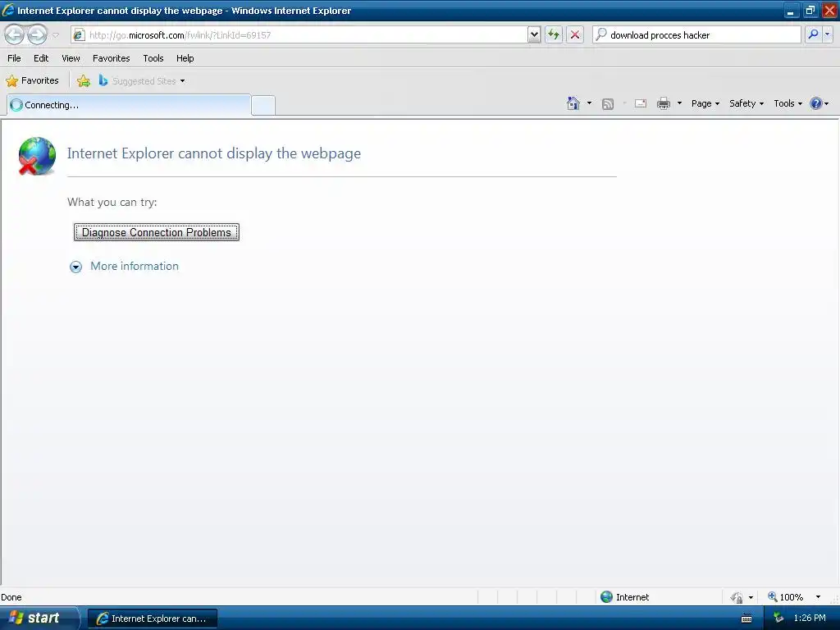Click the globe error icon on page
Screen dimensions: 840x630
coord(36,156)
